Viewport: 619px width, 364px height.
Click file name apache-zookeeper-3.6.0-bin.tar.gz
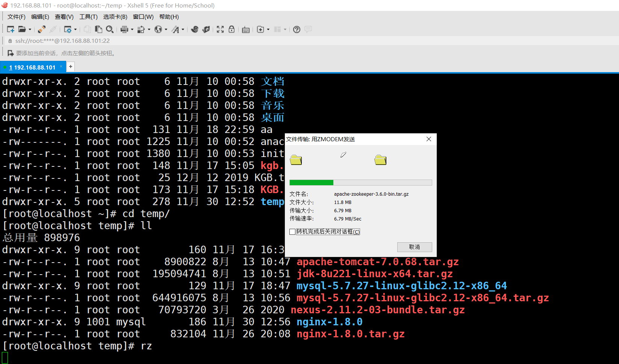[x=371, y=194]
